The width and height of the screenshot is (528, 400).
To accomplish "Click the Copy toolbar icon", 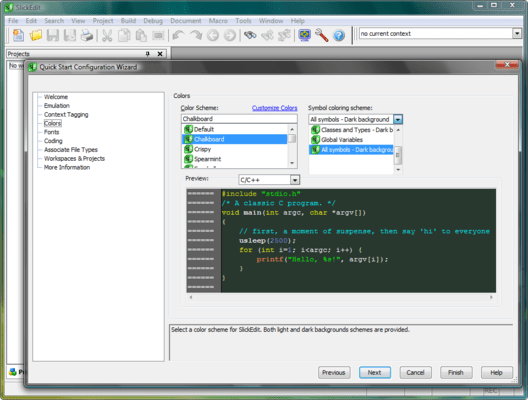I will click(x=124, y=35).
